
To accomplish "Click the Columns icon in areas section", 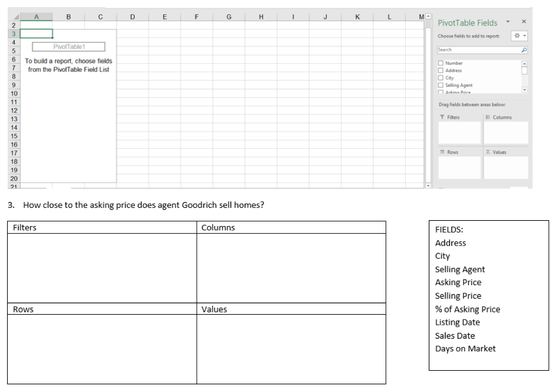I will point(488,116).
